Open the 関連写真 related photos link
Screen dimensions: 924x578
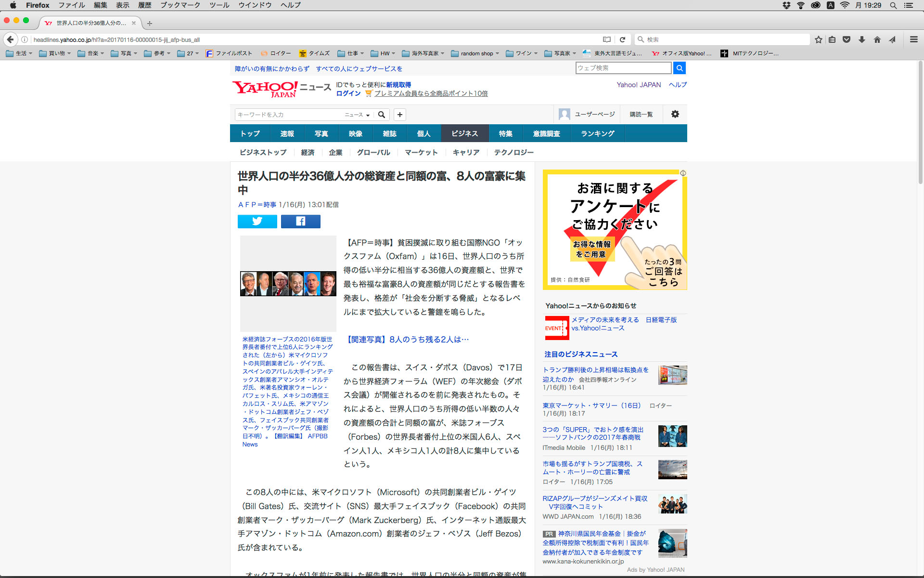(407, 340)
